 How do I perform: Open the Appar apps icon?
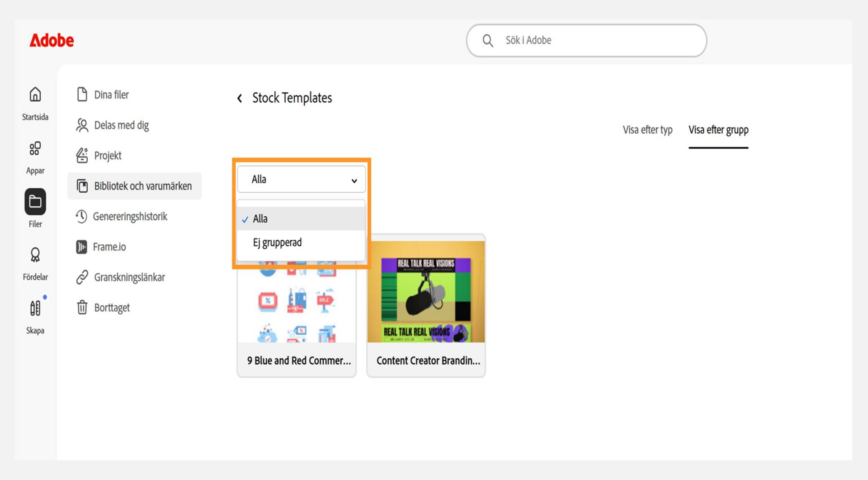point(35,148)
